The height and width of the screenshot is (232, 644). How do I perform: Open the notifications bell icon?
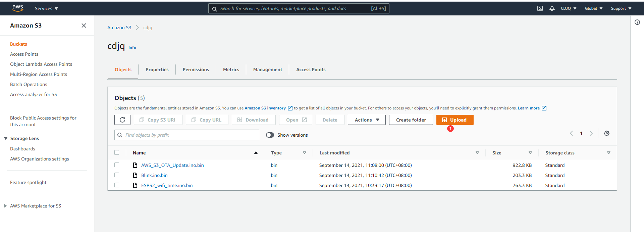coord(552,8)
